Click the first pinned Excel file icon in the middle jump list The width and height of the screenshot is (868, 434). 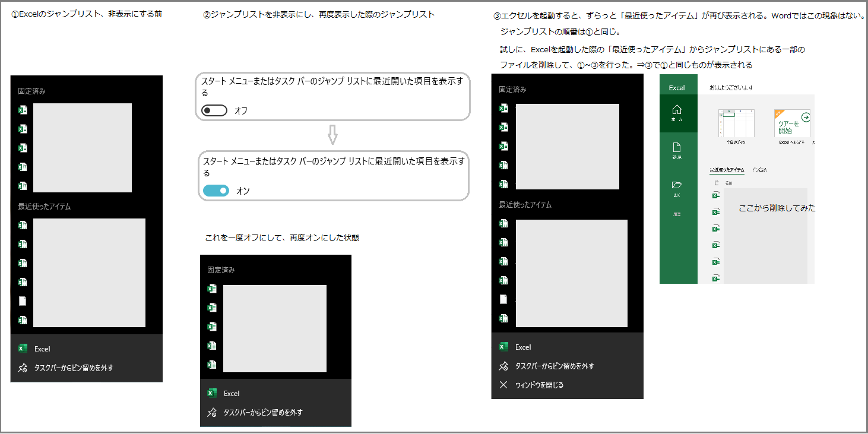212,289
